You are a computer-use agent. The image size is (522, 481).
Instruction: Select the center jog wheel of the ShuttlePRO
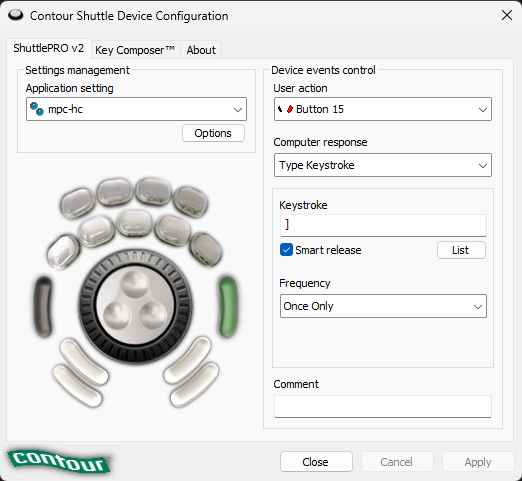coord(135,307)
